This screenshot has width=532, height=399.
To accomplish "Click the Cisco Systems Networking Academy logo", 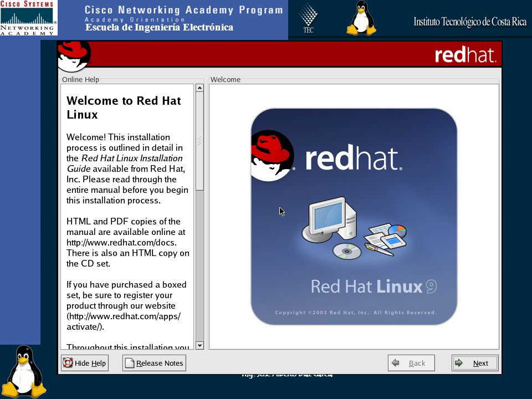I will pos(28,18).
